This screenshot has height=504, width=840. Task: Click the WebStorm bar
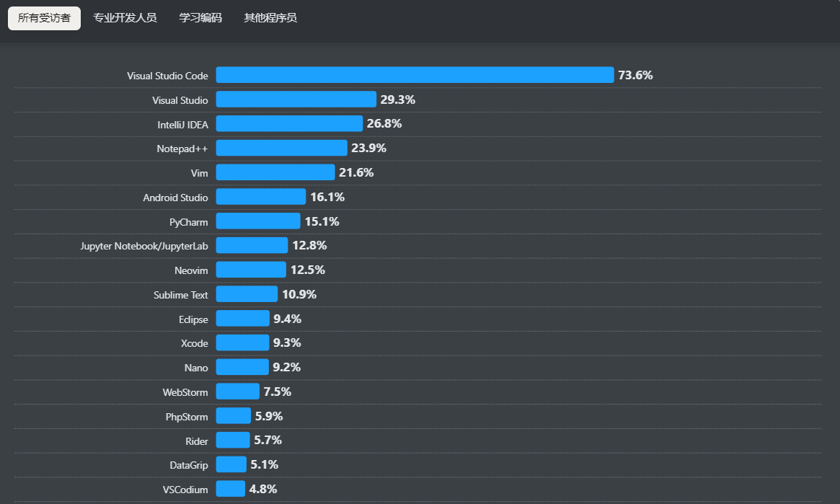point(237,392)
